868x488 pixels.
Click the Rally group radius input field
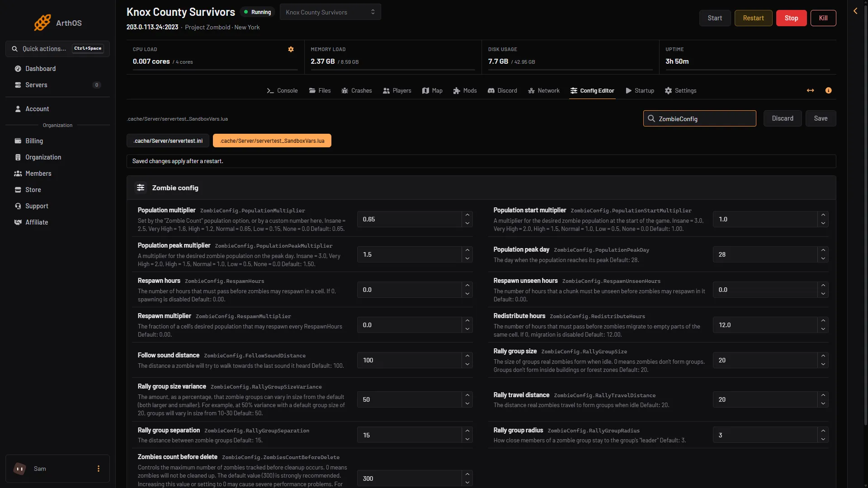pos(765,435)
